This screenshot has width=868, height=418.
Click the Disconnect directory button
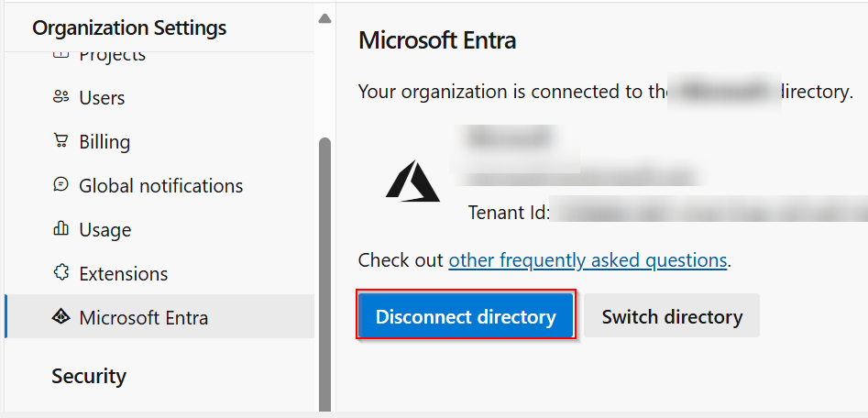(466, 316)
